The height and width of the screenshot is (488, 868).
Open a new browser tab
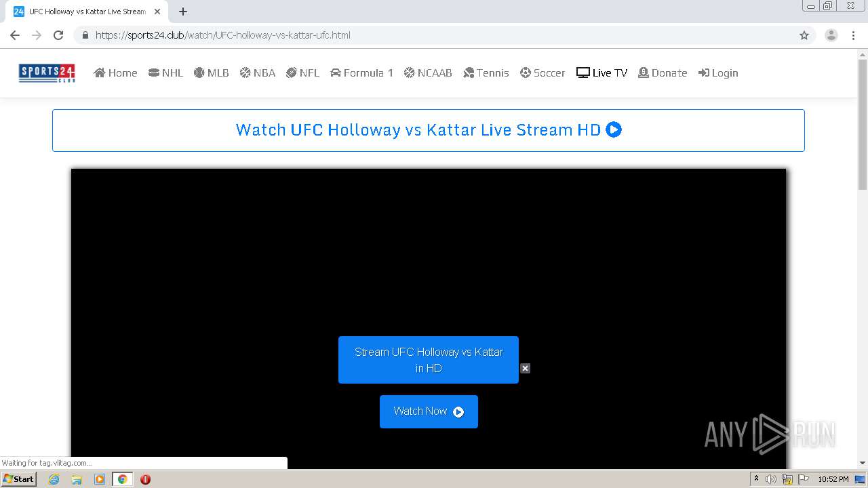[183, 12]
